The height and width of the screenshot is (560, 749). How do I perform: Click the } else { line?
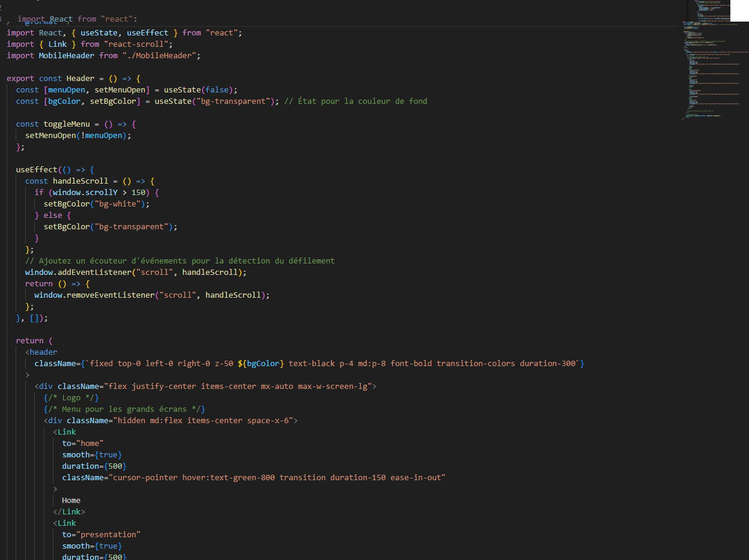(53, 215)
